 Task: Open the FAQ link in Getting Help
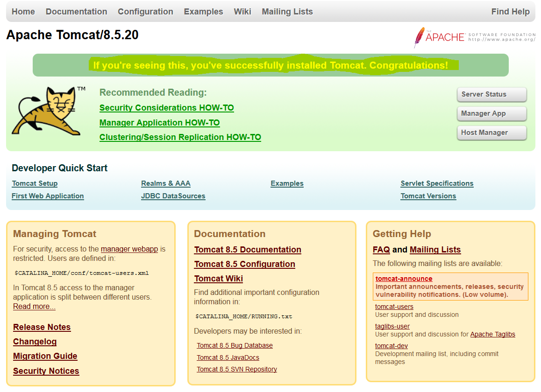[x=381, y=250]
